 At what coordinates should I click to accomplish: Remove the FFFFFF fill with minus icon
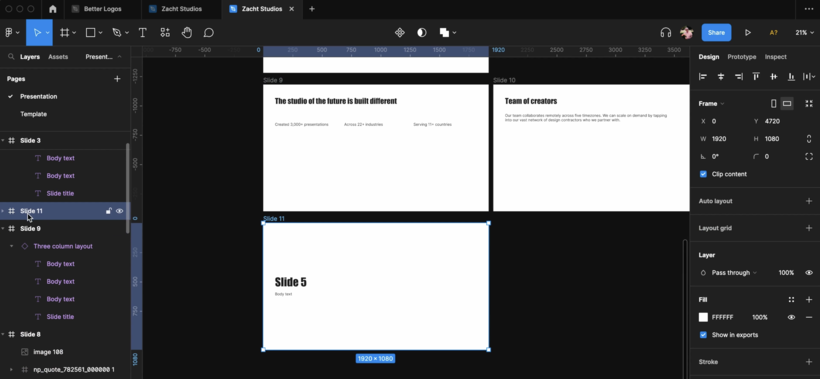pyautogui.click(x=809, y=317)
